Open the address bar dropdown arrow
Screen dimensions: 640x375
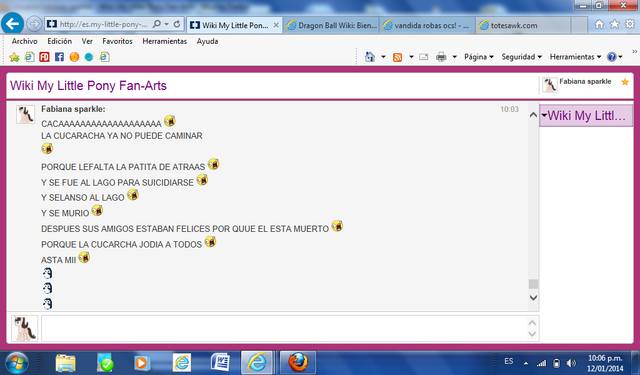[167, 24]
